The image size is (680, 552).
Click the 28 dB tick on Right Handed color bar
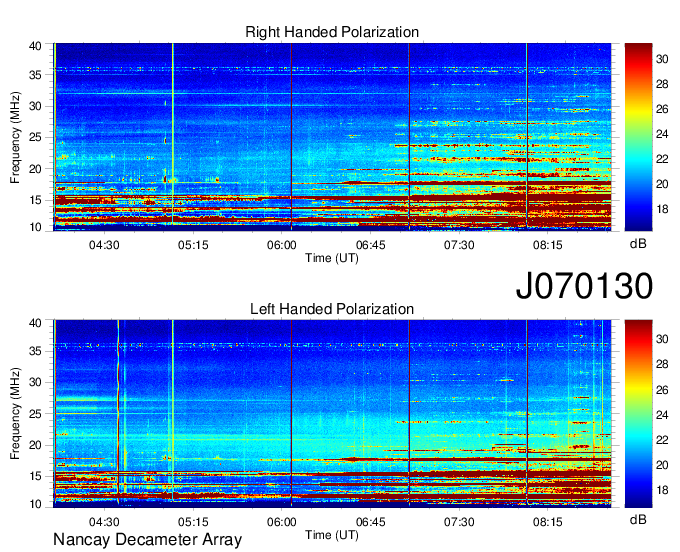pyautogui.click(x=662, y=84)
